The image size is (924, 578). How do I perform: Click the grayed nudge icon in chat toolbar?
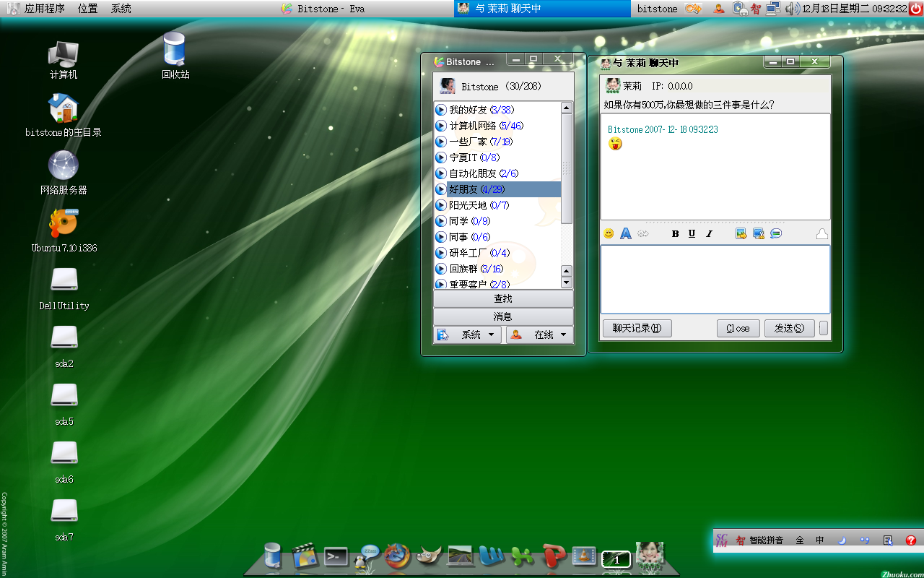643,233
